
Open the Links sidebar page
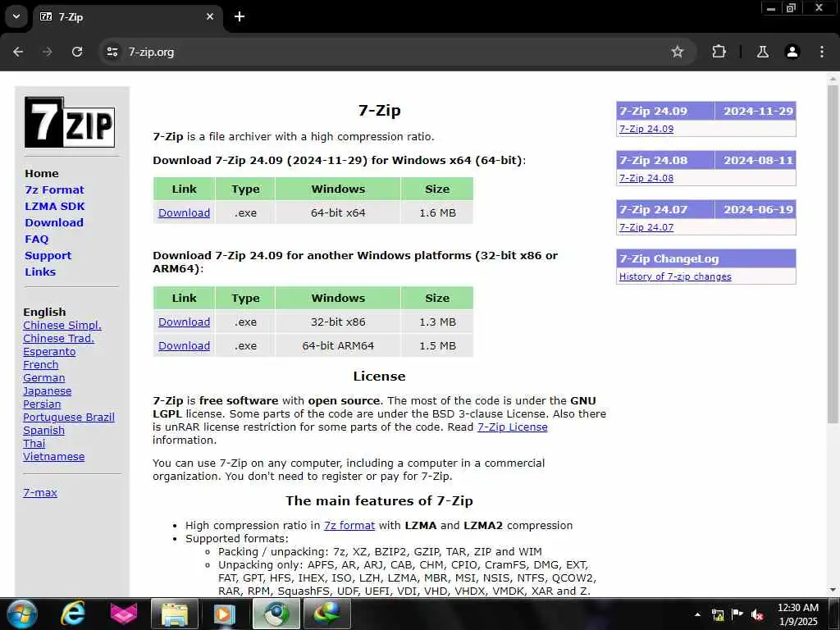[40, 272]
